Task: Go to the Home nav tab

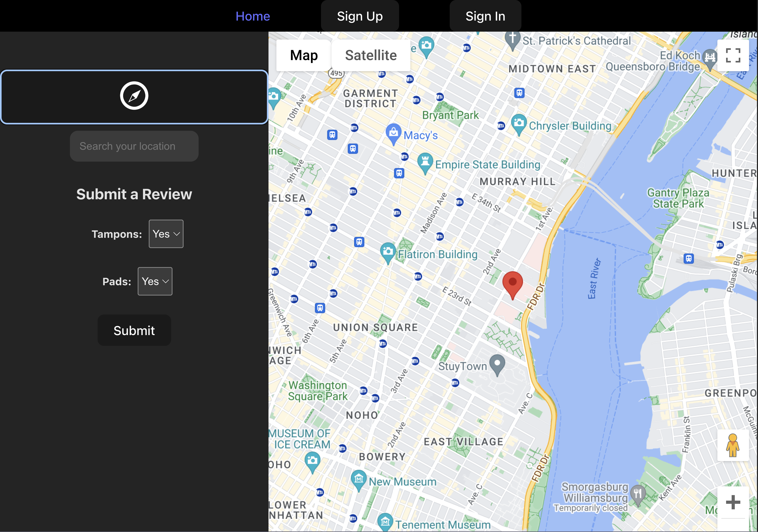Action: pyautogui.click(x=253, y=16)
